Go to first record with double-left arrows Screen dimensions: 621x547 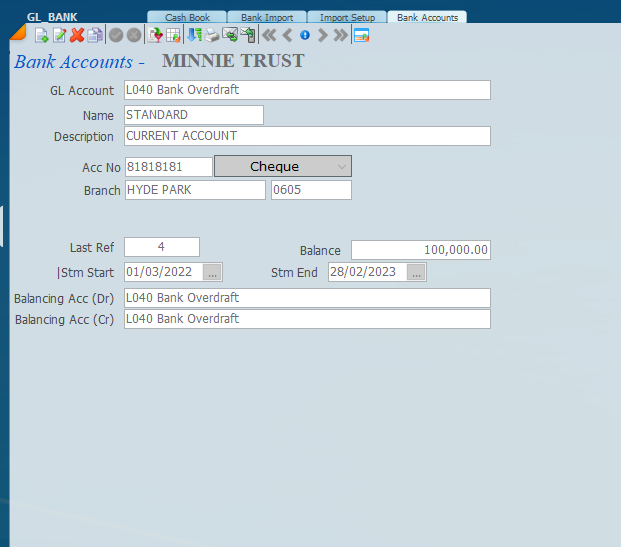coord(268,35)
